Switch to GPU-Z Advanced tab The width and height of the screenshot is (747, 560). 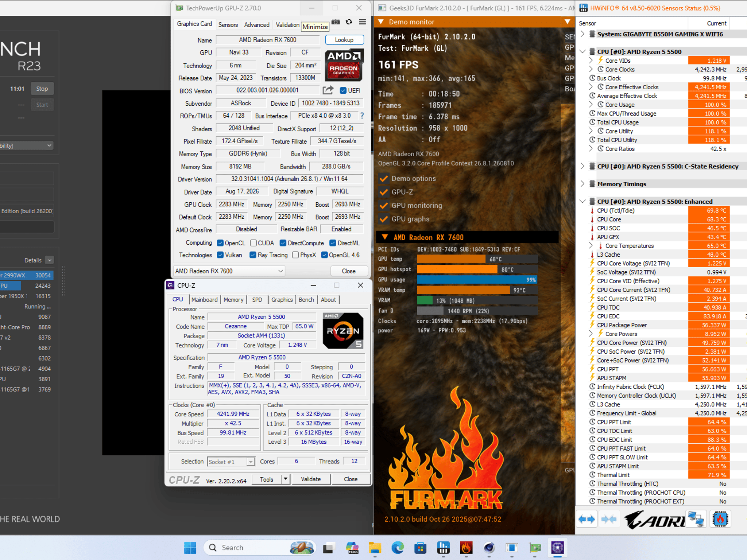coord(257,24)
